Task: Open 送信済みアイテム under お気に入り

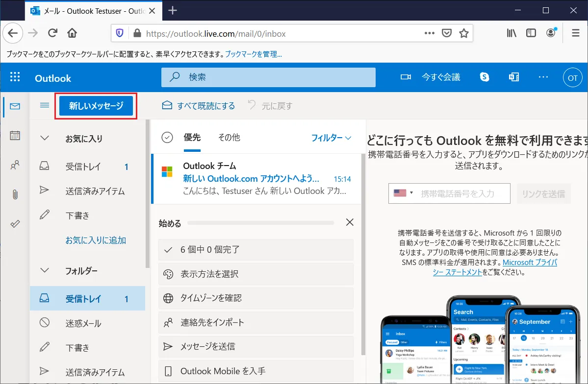Action: (x=87, y=191)
